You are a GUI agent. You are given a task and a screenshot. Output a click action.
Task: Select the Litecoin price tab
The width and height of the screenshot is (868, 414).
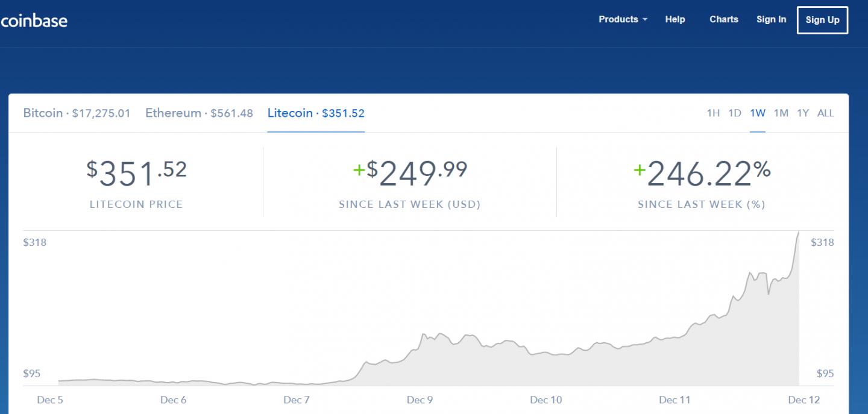coord(316,113)
